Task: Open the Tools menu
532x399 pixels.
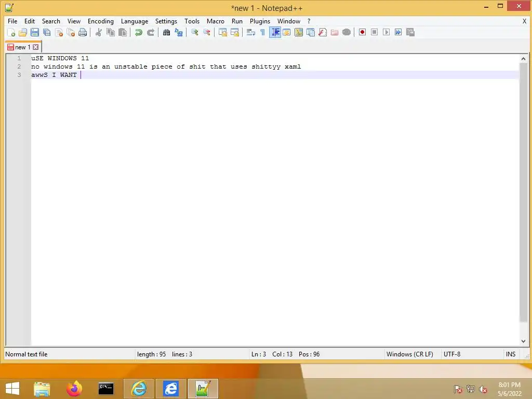Action: pos(192,21)
